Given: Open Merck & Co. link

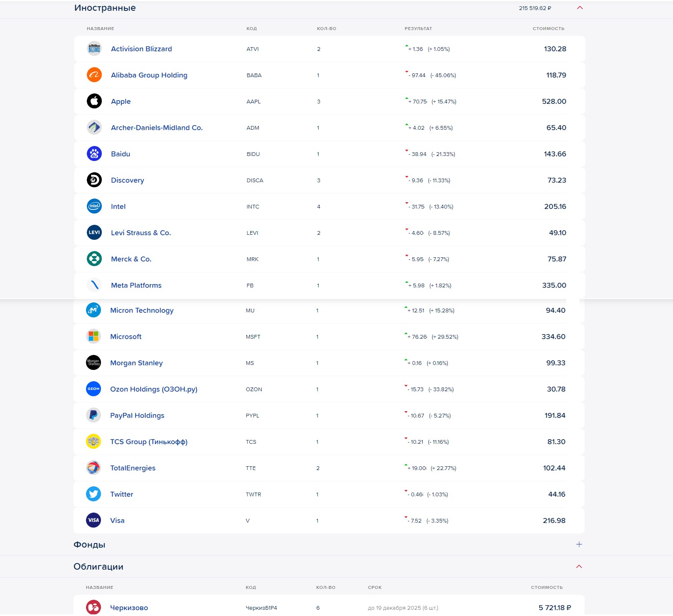Looking at the screenshot, I should tap(131, 259).
